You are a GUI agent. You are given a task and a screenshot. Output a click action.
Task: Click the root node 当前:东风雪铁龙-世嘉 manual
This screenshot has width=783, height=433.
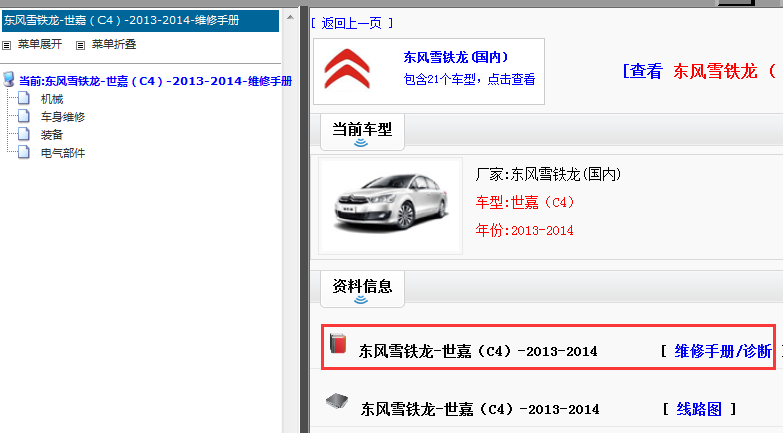pyautogui.click(x=155, y=81)
